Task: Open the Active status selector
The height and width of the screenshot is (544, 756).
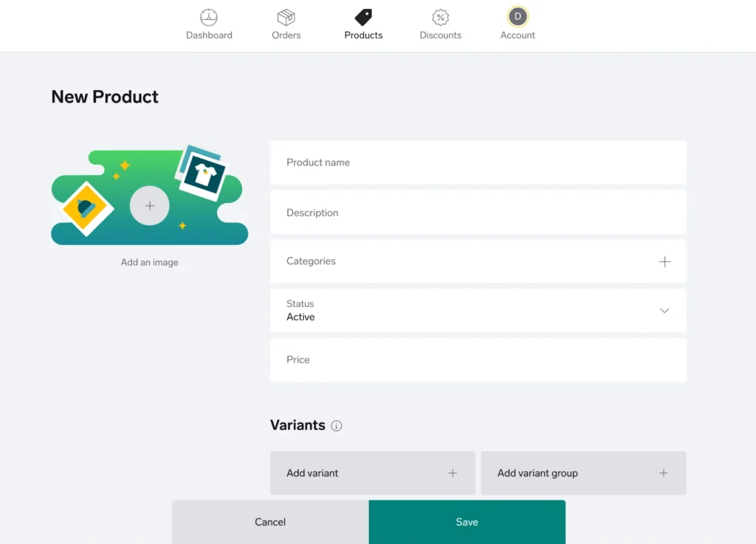Action: tap(478, 311)
